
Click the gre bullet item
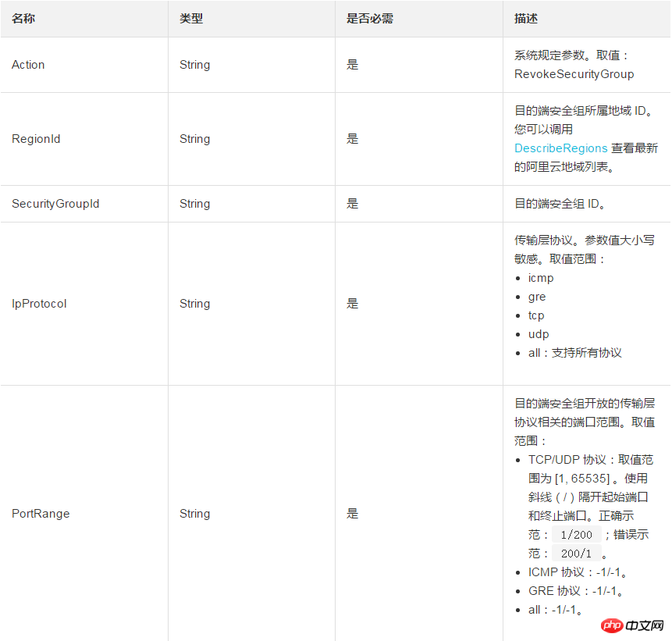click(536, 297)
